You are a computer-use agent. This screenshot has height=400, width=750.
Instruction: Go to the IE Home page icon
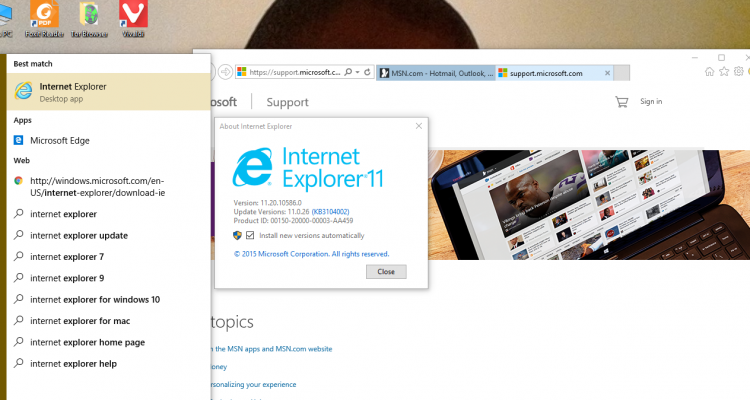709,72
